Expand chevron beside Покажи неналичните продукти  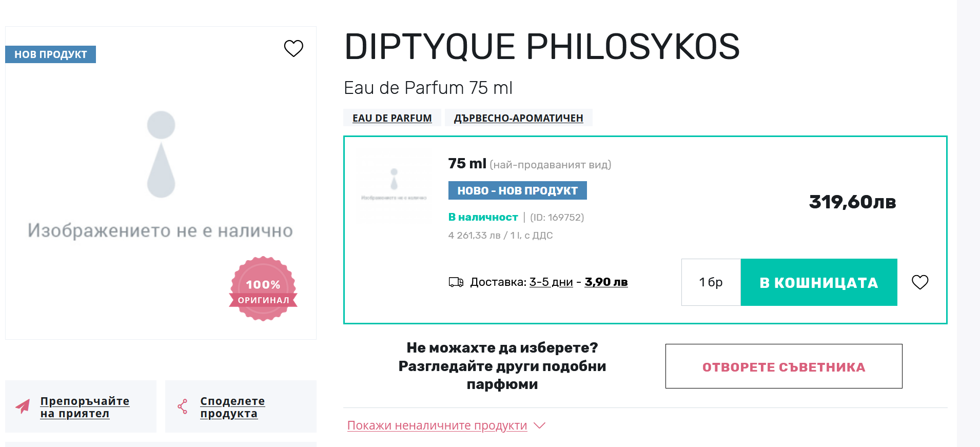pyautogui.click(x=539, y=425)
